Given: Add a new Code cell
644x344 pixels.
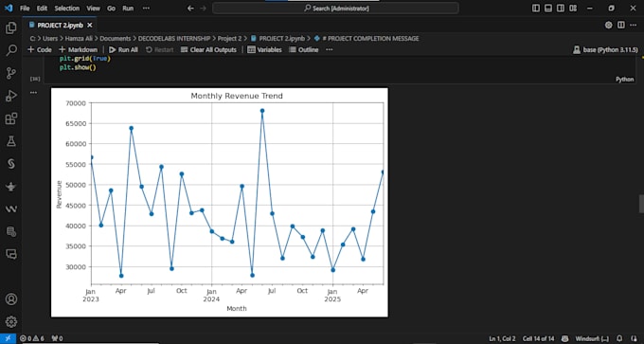Looking at the screenshot, I should [x=40, y=49].
